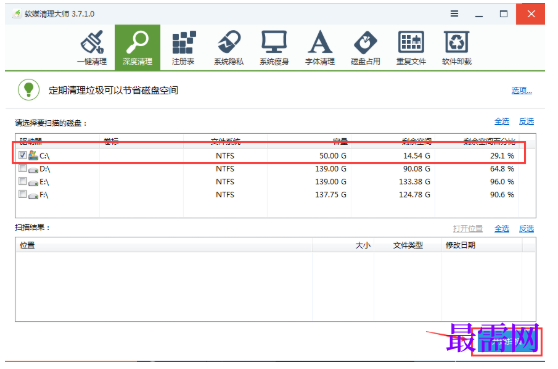
Task: Open the 软件卸载 software uninstall icon
Action: coord(457,48)
